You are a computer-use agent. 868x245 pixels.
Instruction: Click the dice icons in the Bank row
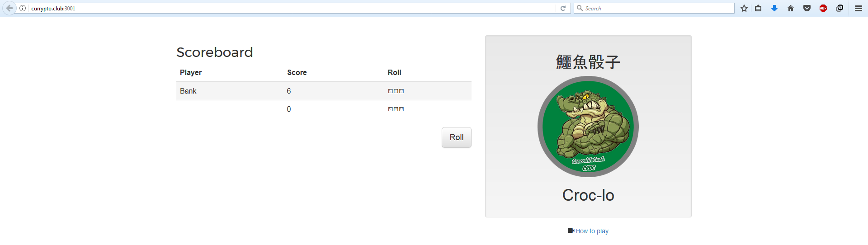396,91
